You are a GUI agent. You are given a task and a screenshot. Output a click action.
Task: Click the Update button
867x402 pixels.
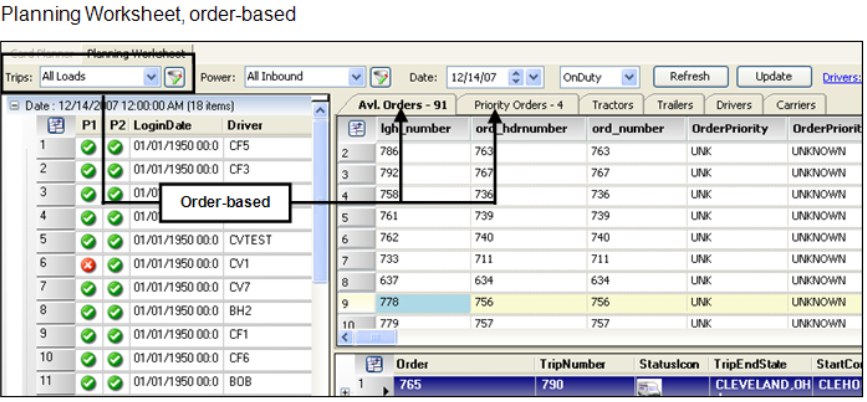tap(774, 77)
